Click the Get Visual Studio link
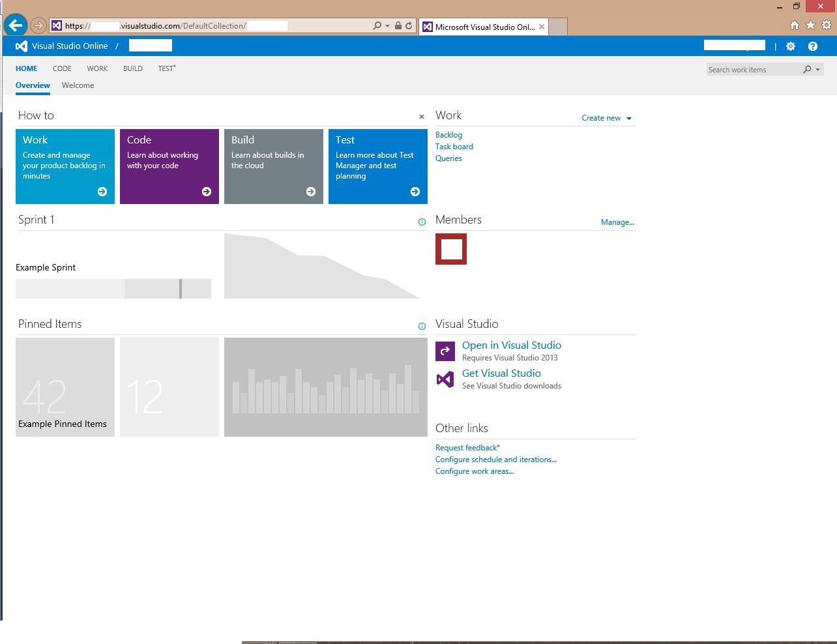The image size is (837, 644). pyautogui.click(x=501, y=373)
